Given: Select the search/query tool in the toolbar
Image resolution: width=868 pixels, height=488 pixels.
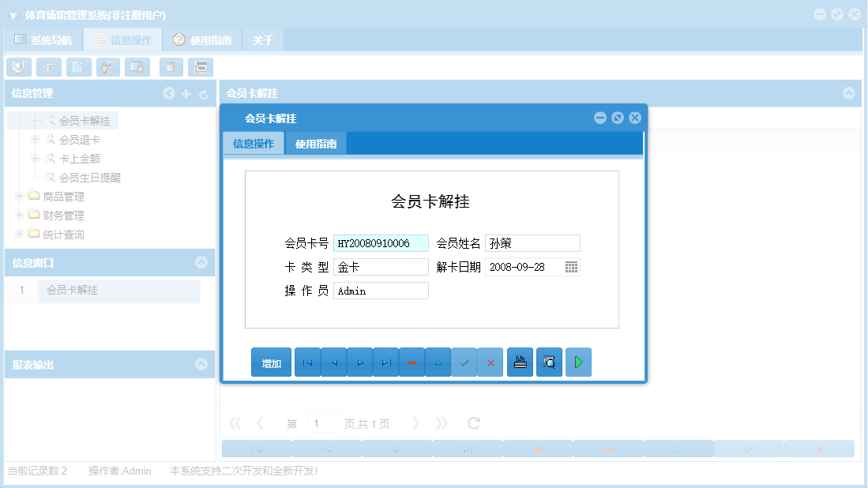Looking at the screenshot, I should pos(18,67).
